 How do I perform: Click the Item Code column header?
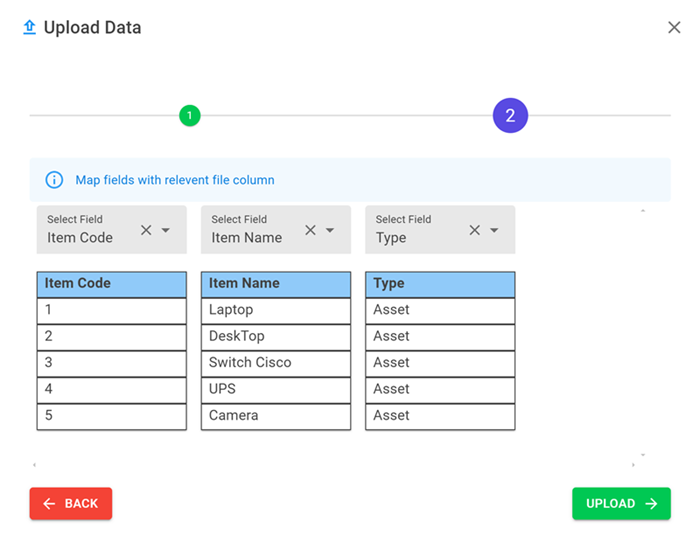point(111,284)
